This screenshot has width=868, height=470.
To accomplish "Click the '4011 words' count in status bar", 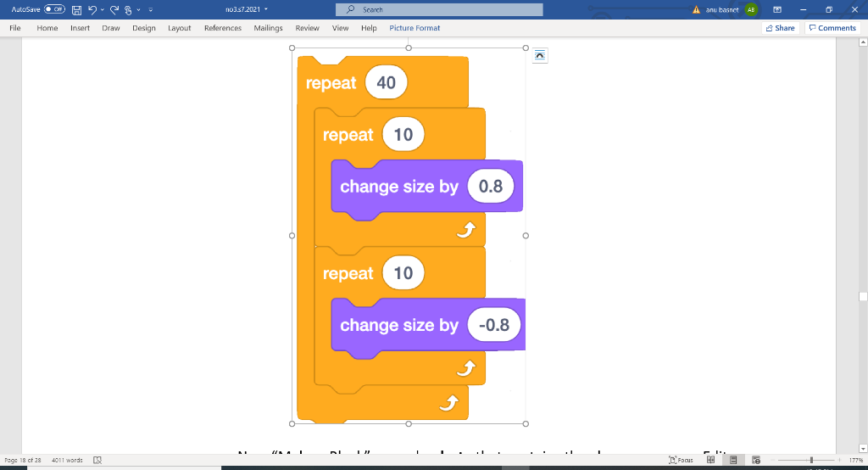I will (x=67, y=460).
